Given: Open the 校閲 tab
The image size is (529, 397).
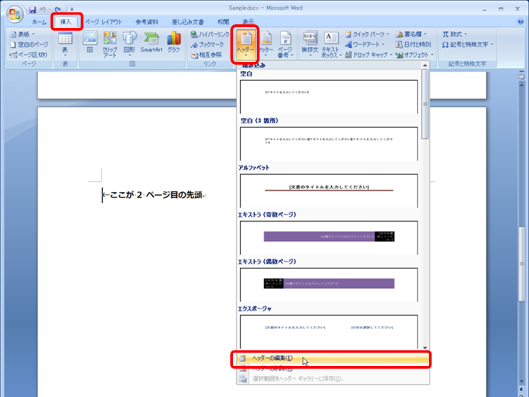Looking at the screenshot, I should point(223,22).
